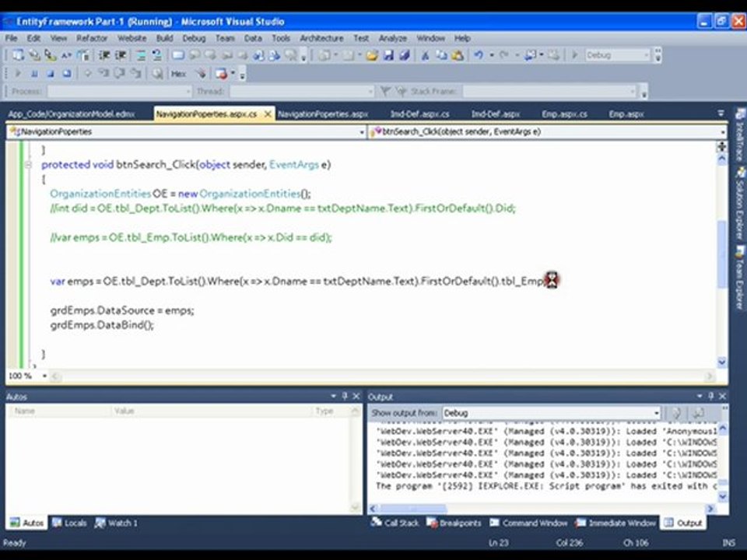Click the Output horizontal scrollbar thumb
The height and width of the screenshot is (560, 747).
click(x=413, y=509)
